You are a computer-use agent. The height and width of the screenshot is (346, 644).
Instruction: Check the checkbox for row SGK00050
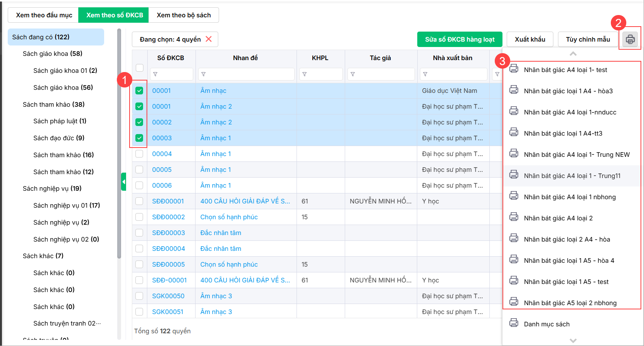tap(140, 296)
